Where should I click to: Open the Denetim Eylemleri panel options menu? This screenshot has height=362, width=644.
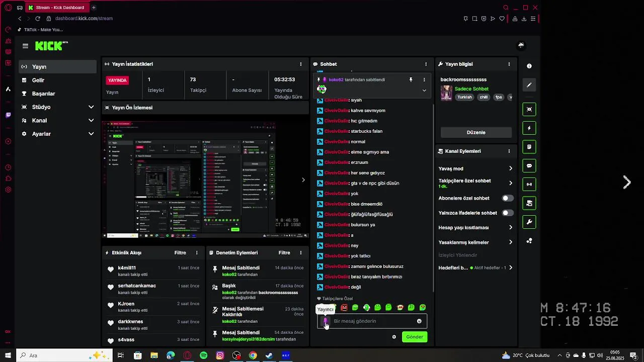click(301, 253)
